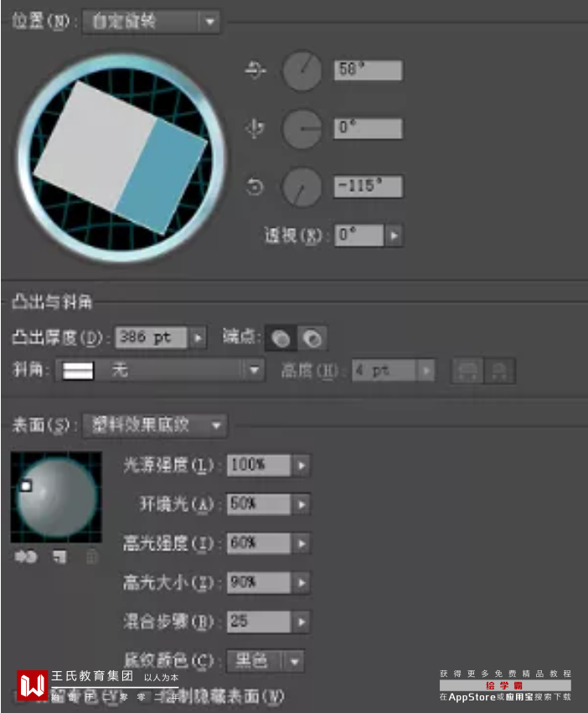Click the 3D rotation cube preview

(x=121, y=158)
